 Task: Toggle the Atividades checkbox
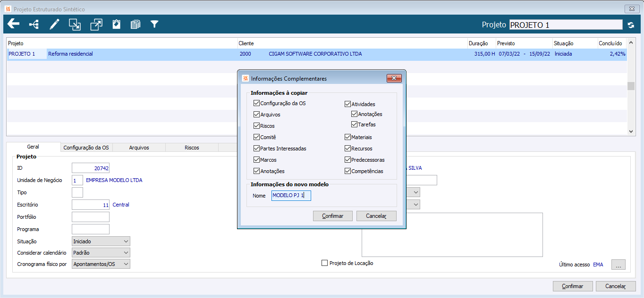click(x=347, y=104)
